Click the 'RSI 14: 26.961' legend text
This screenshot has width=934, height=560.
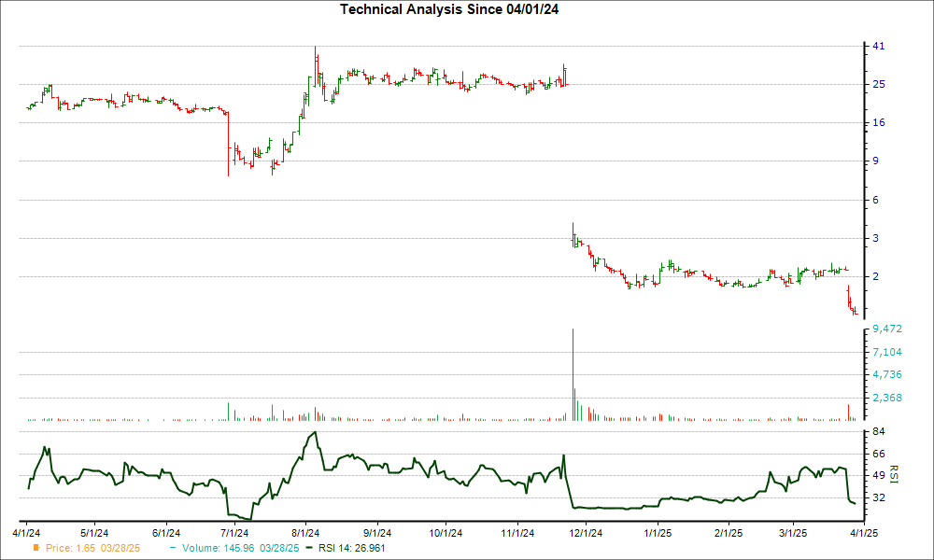351,548
